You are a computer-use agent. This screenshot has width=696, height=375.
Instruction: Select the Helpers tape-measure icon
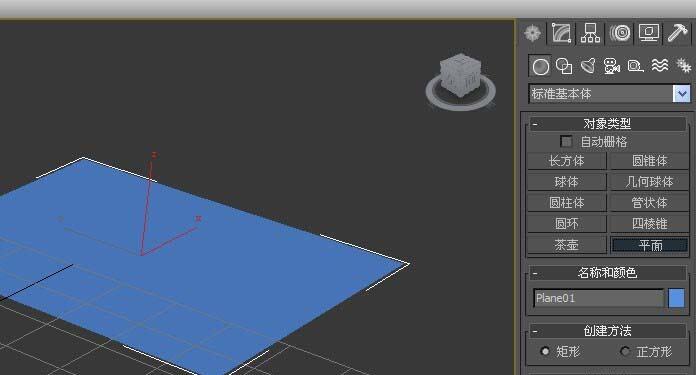(636, 67)
